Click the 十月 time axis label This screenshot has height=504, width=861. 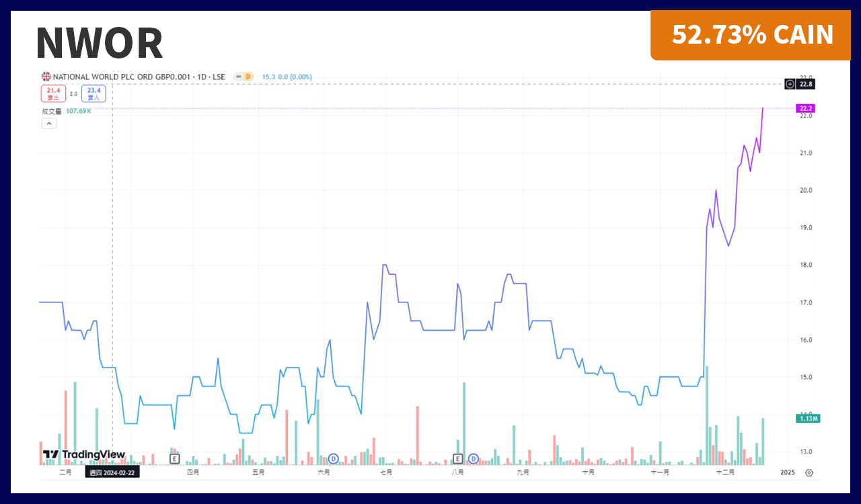coord(588,472)
